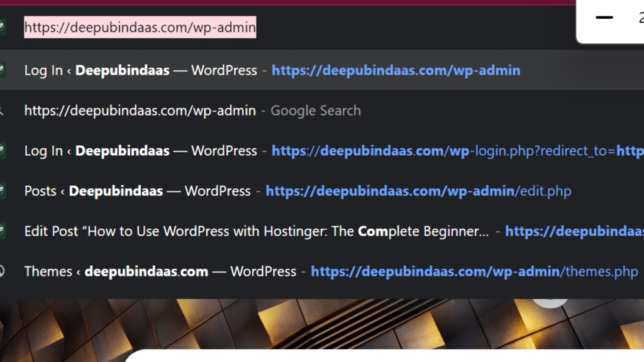The width and height of the screenshot is (644, 362).
Task: Click the address bar URL text field
Action: (140, 28)
